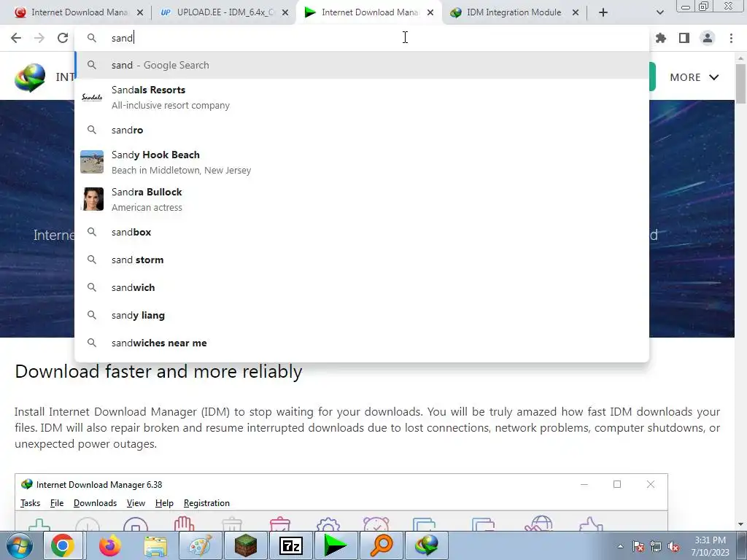Choose 'sand - Google Search' suggestion
This screenshot has height=560, width=747.
tap(362, 65)
